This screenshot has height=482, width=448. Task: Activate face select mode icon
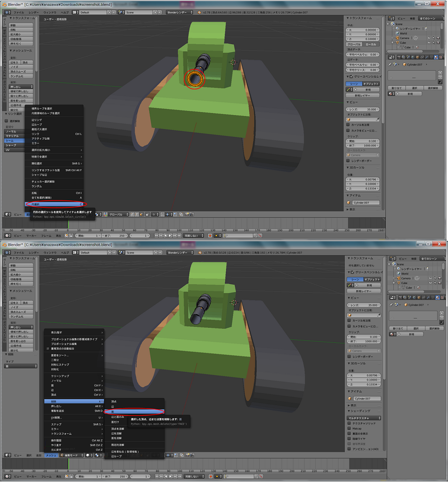(x=140, y=214)
